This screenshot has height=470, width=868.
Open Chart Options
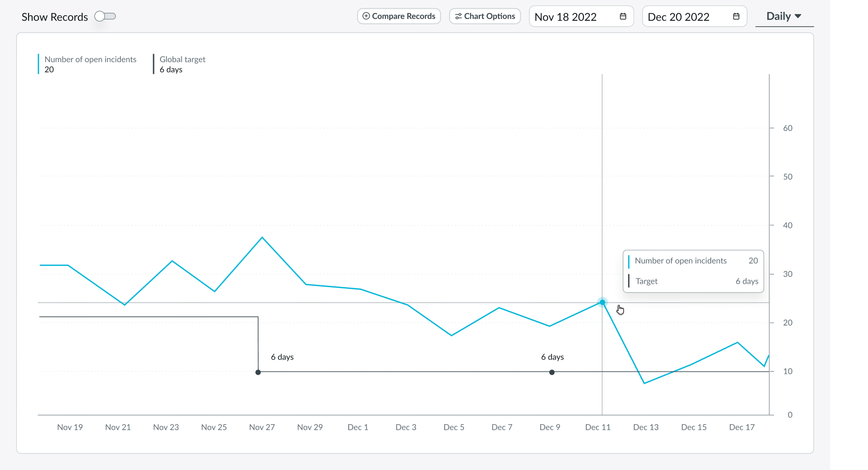point(485,16)
